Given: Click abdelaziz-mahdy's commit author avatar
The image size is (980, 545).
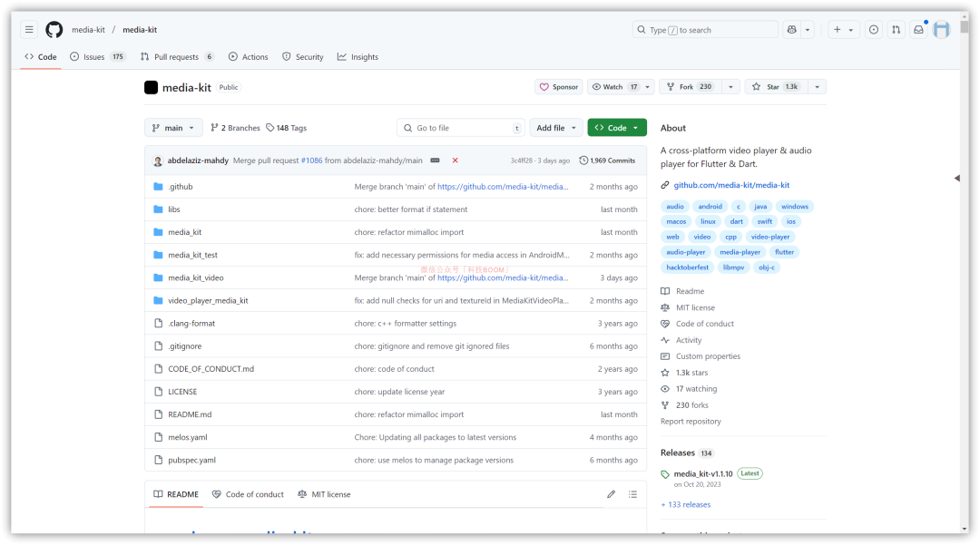Looking at the screenshot, I should click(x=158, y=161).
